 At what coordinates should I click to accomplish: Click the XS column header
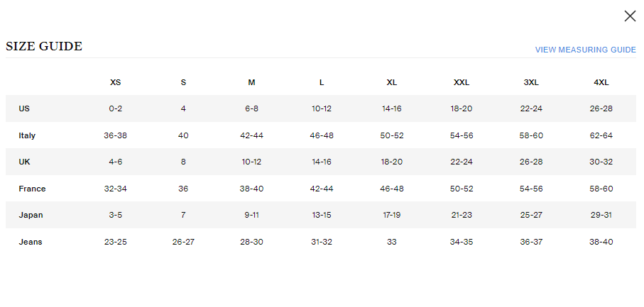[x=116, y=82]
